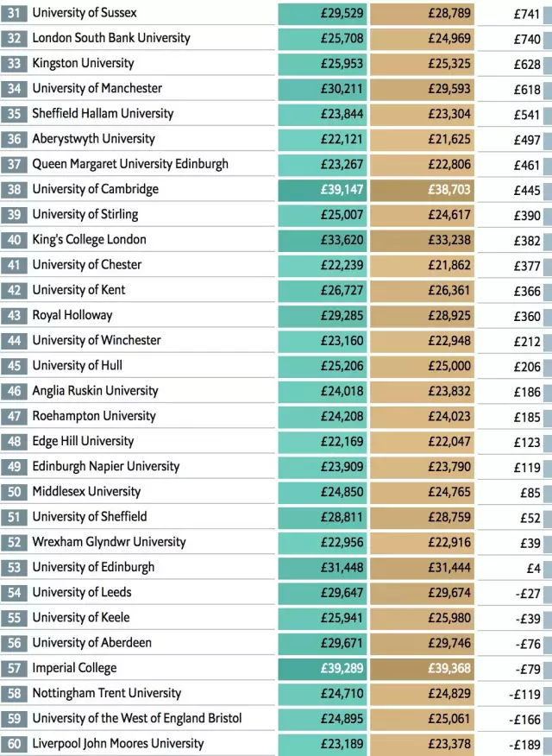This screenshot has width=552, height=756.
Task: Select the -£189 difference for Liverpool John Moores
Action: click(525, 745)
